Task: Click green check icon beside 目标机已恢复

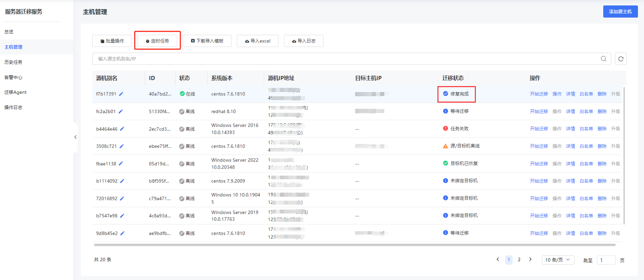Action: tap(445, 163)
